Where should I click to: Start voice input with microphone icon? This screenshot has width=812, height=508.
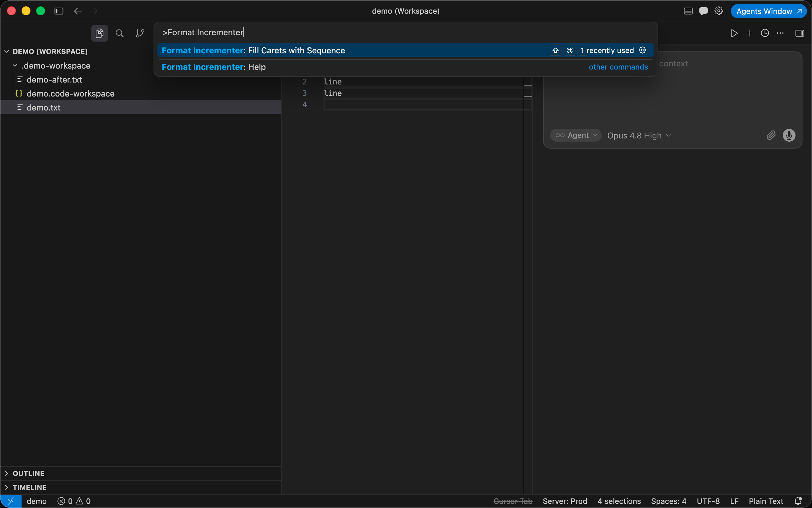click(x=789, y=135)
